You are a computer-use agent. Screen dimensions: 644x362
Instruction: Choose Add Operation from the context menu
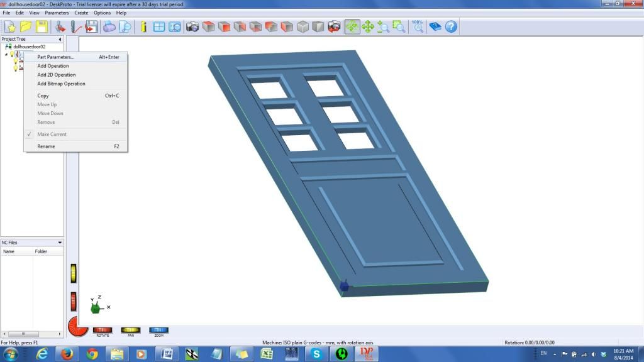[x=53, y=66]
